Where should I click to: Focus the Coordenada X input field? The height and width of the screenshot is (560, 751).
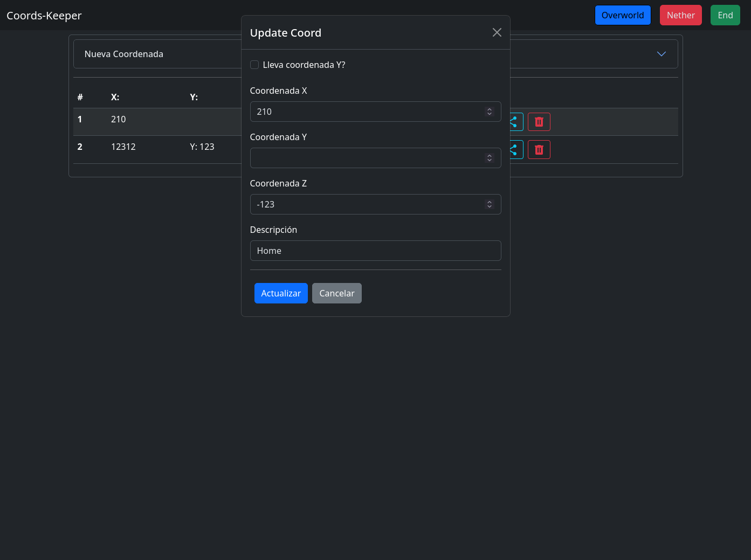(x=367, y=112)
